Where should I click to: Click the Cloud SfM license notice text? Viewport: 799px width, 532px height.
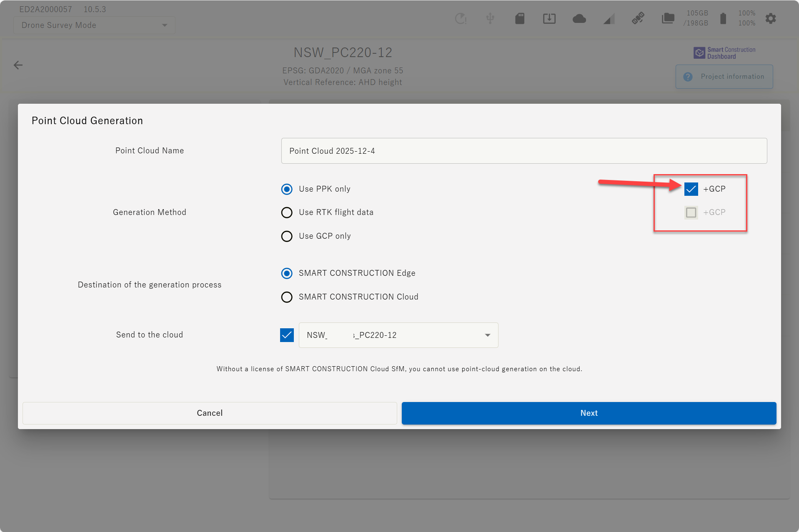(399, 369)
